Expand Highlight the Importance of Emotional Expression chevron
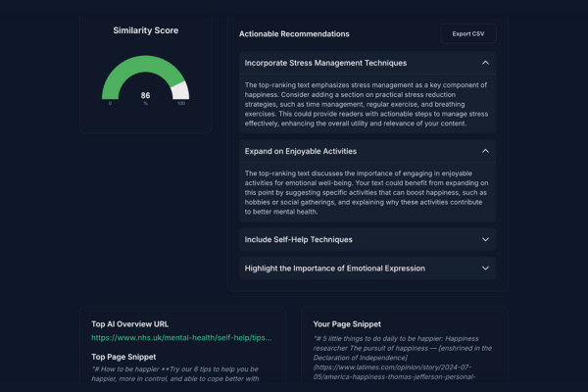 point(485,269)
